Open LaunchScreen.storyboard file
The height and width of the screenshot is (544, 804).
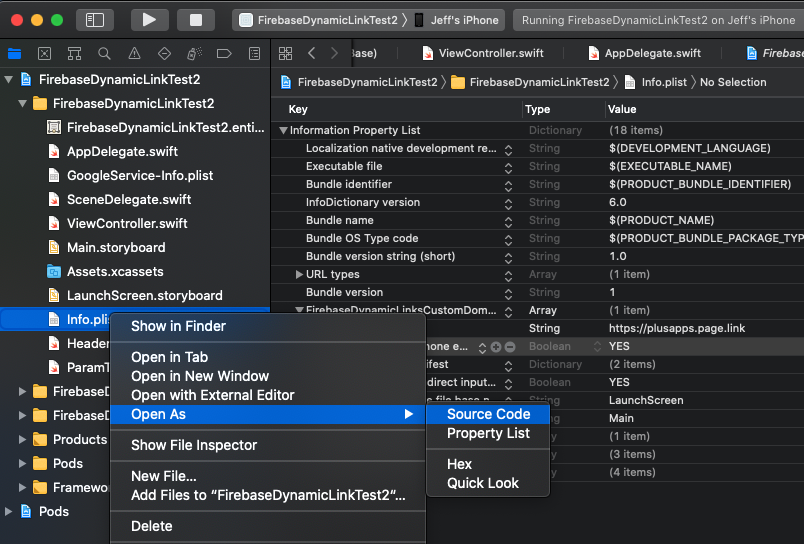[135, 295]
